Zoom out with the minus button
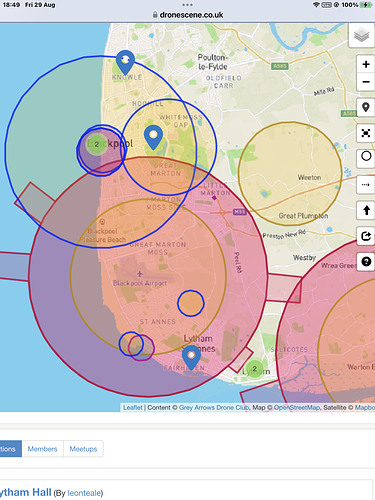The height and width of the screenshot is (500, 375). coord(366,82)
